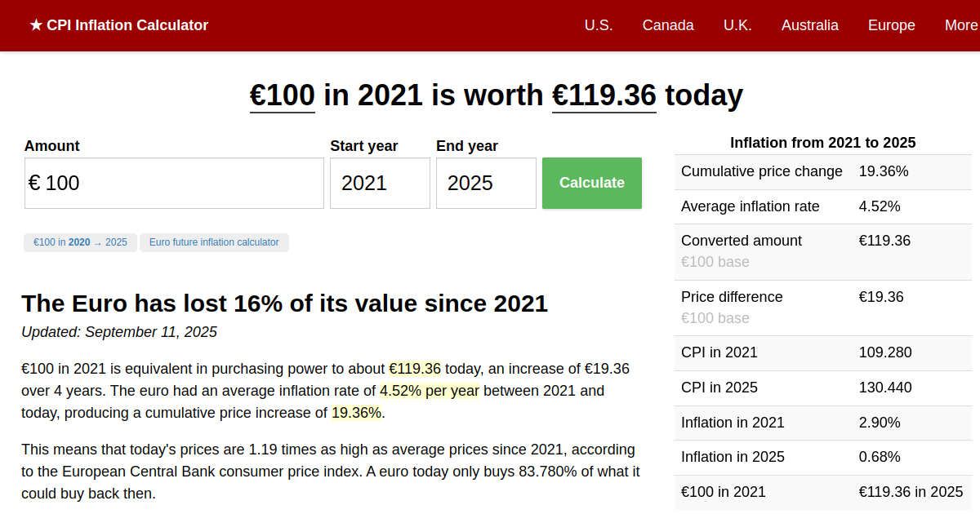Click the star icon in the header
This screenshot has width=980, height=514.
pyautogui.click(x=34, y=25)
